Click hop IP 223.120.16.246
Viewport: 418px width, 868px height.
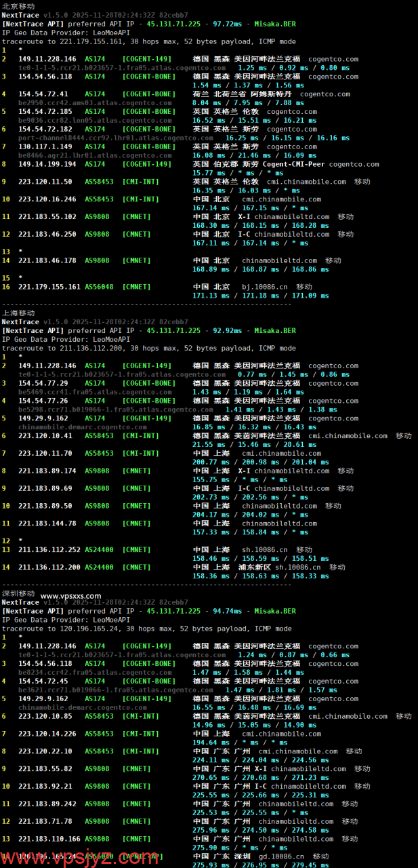point(47,199)
